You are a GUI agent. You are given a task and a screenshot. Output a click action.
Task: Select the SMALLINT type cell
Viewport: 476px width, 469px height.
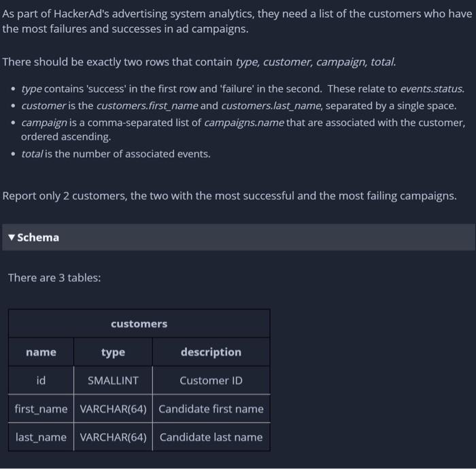click(113, 381)
